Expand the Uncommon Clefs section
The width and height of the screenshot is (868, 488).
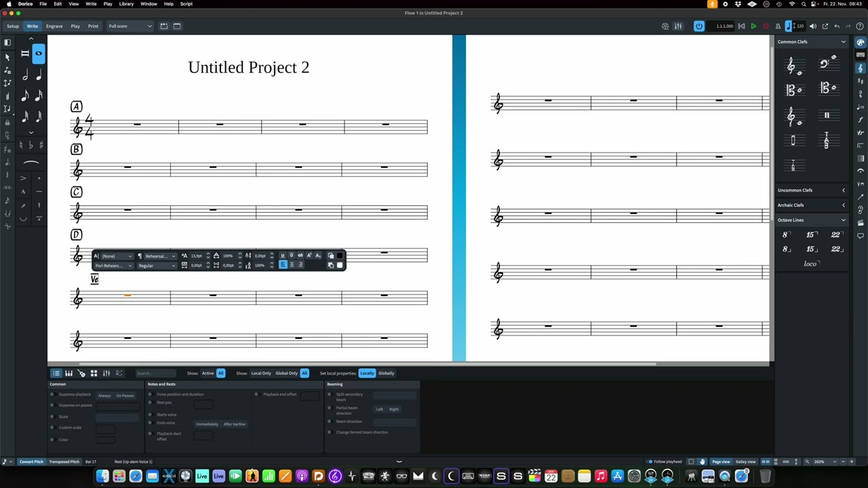point(844,190)
